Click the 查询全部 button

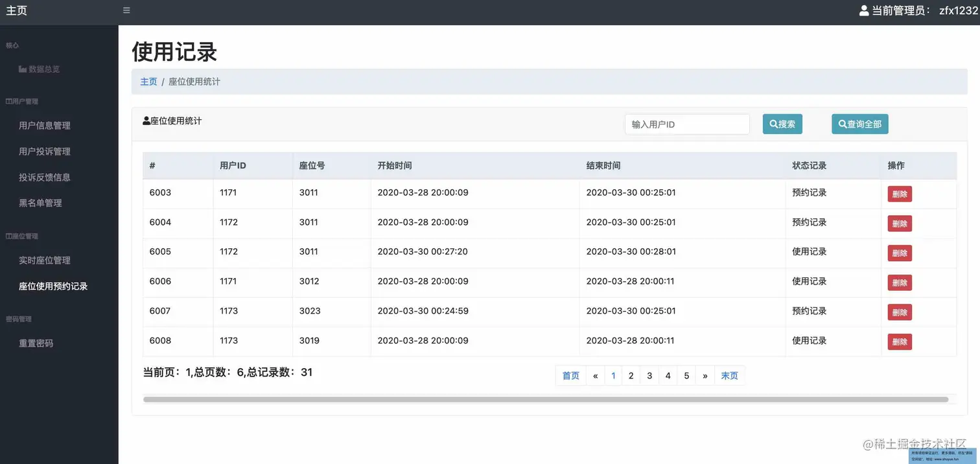(x=860, y=124)
